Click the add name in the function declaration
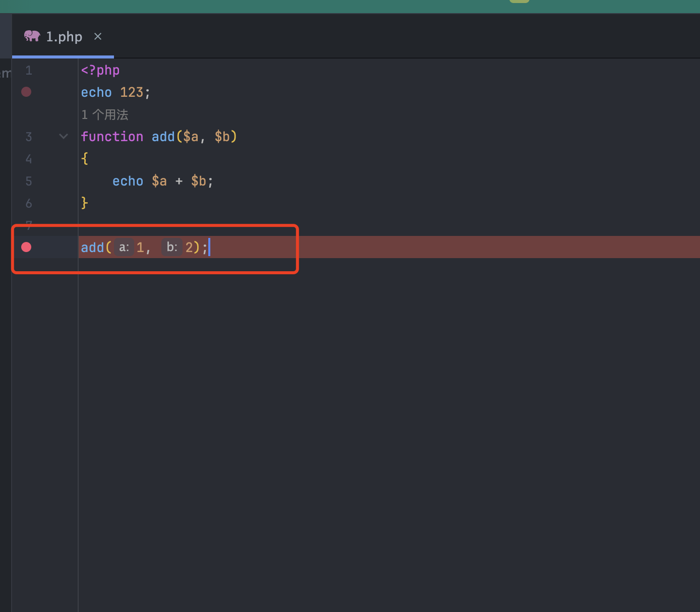700x612 pixels. [163, 137]
